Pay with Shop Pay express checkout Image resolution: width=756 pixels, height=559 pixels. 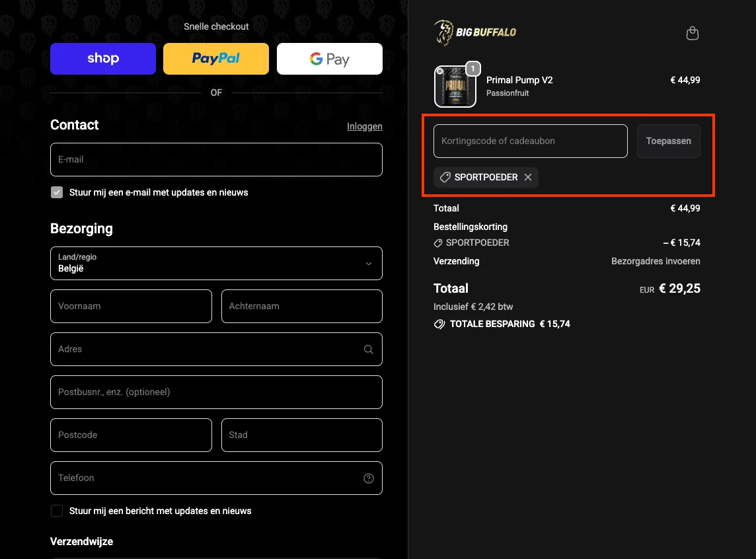pos(103,59)
